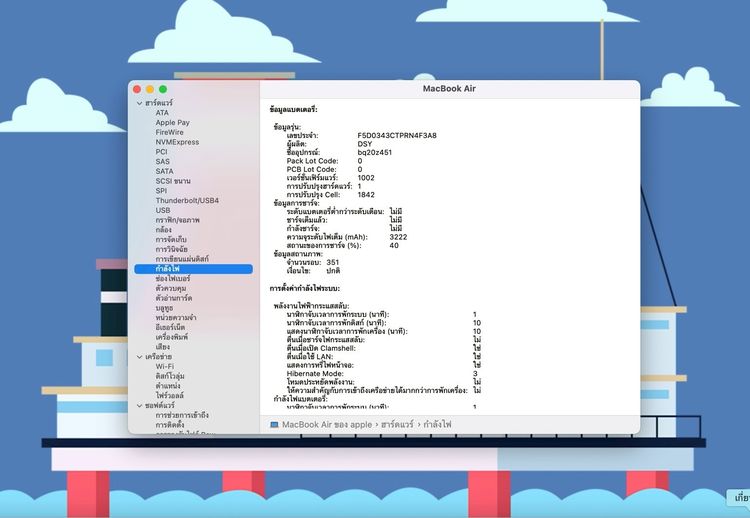750x518 pixels.
Task: Select การจัดเก็บ (Storage) in the sidebar
Action: pos(169,240)
